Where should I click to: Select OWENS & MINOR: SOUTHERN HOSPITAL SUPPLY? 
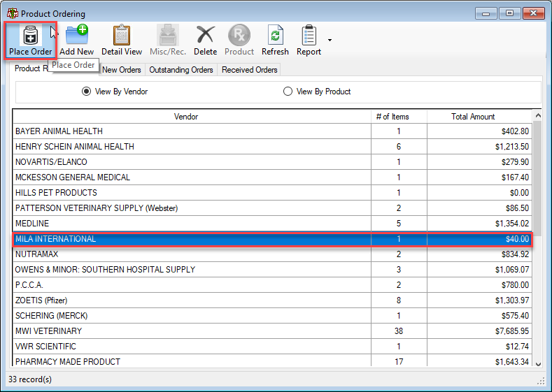pos(272,270)
